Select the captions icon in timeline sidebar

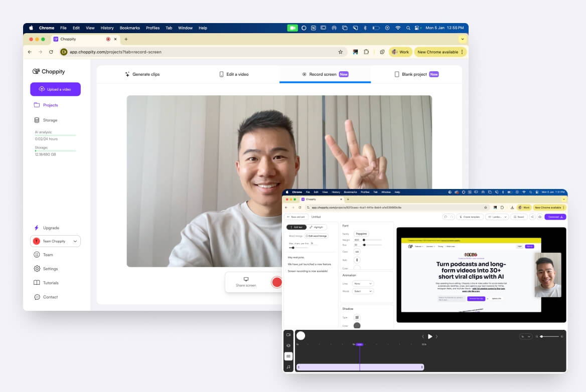click(288, 356)
